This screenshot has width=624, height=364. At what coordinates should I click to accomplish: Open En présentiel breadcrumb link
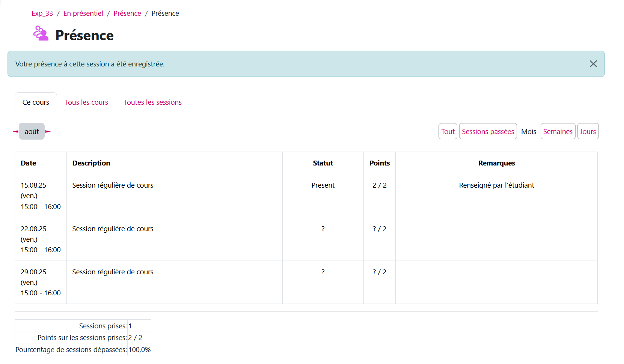[83, 14]
